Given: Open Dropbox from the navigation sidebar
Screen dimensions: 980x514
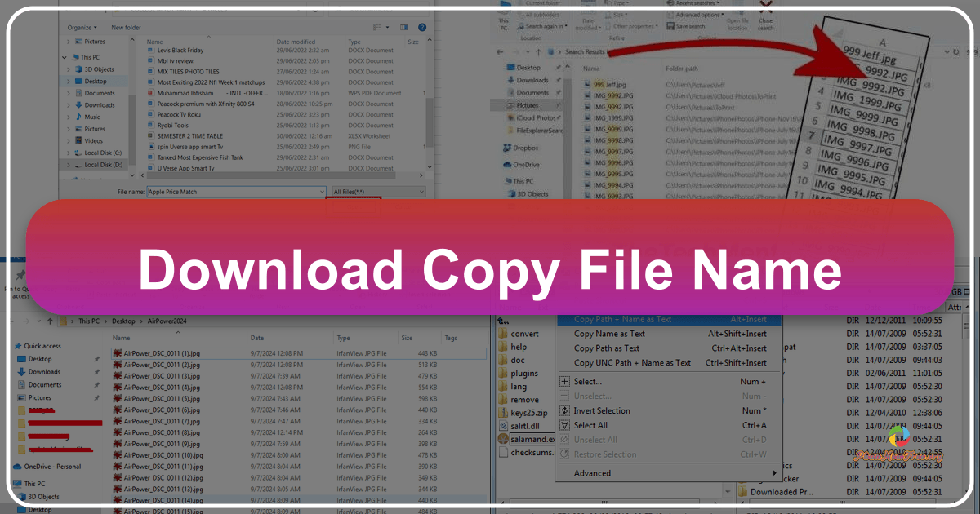Looking at the screenshot, I should click(523, 148).
